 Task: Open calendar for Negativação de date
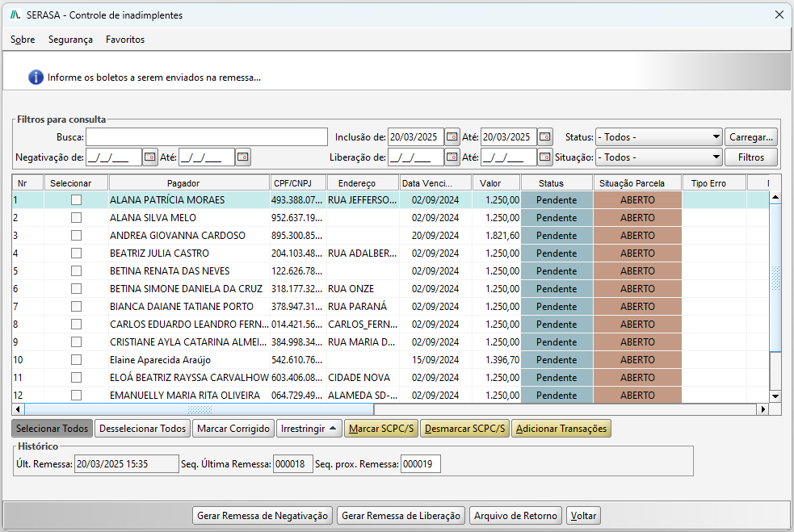[150, 157]
